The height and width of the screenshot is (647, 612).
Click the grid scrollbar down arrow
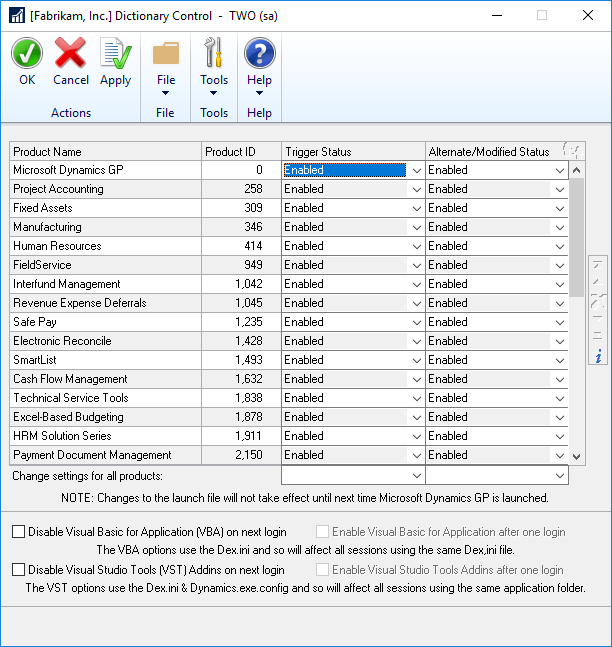click(x=577, y=456)
